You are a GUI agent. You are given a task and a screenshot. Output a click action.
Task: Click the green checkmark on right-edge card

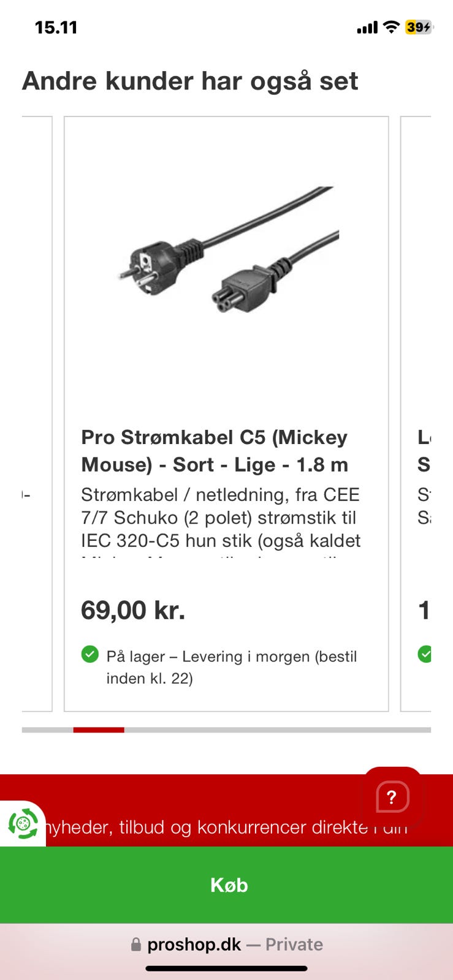[x=424, y=654]
